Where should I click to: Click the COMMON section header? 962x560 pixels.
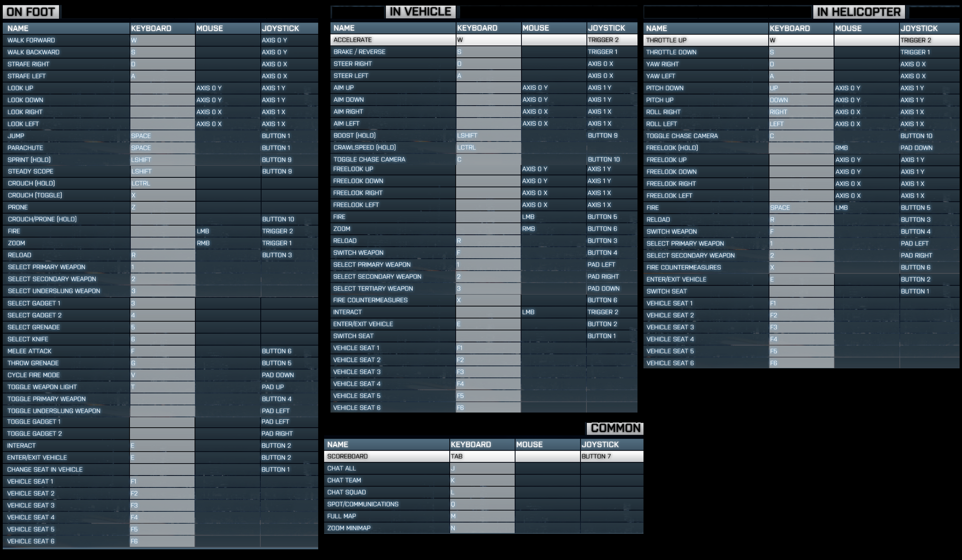pos(615,428)
